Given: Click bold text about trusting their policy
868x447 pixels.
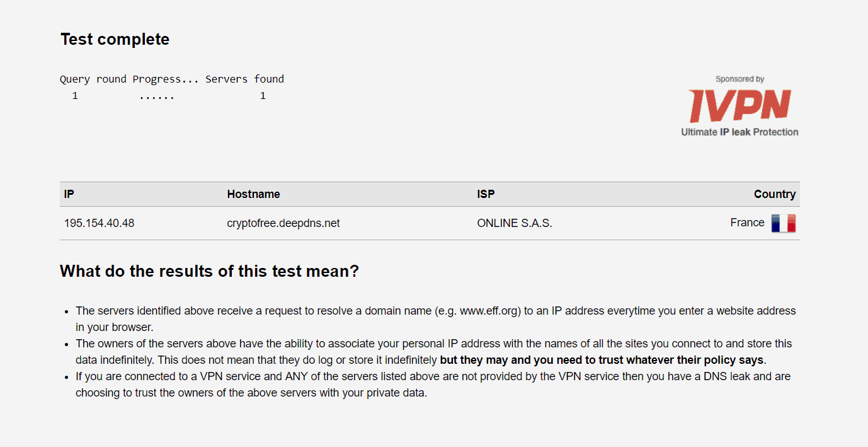Looking at the screenshot, I should point(602,361).
